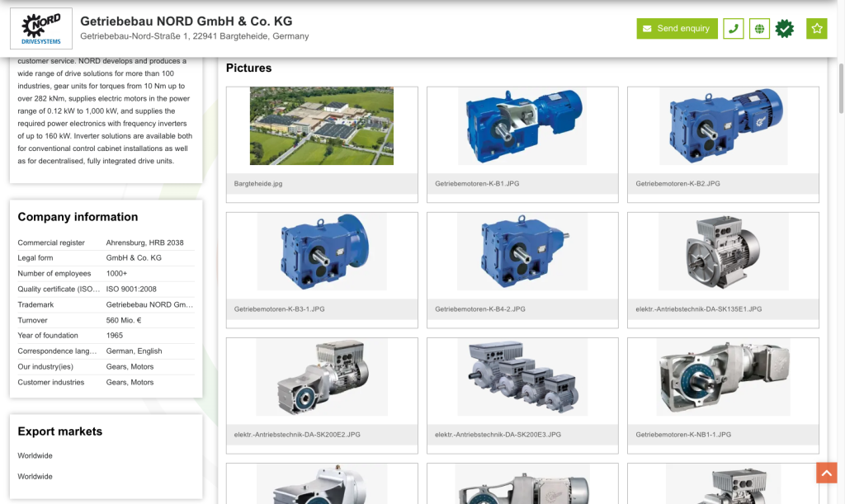Click the truncated Trademark value
Image resolution: width=845 pixels, height=504 pixels.
149,304
